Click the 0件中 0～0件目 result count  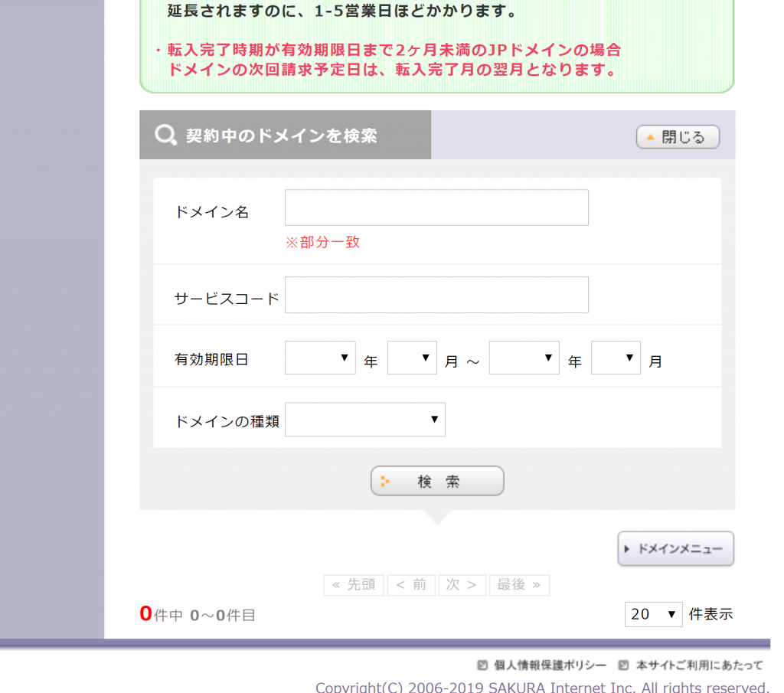[x=198, y=614]
